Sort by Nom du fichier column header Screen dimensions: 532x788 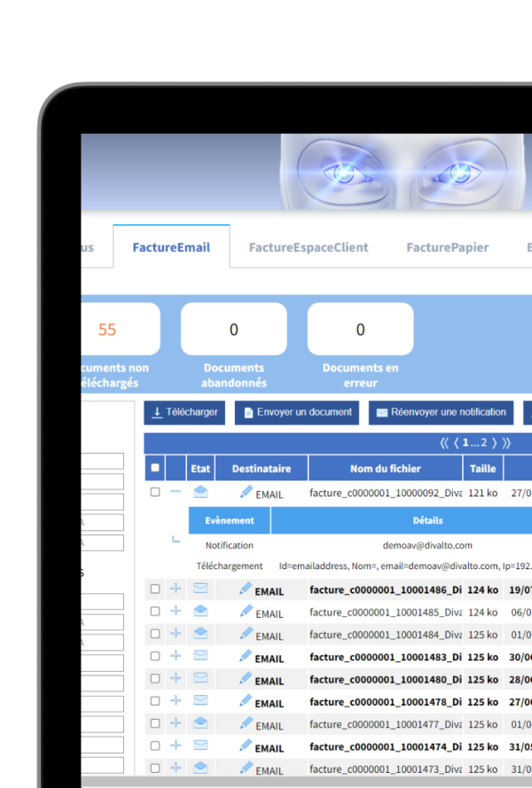385,468
